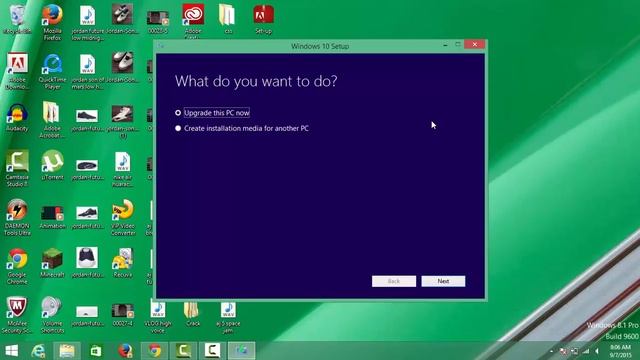Select the DAEMON Tools Ultra shortcut

(17, 217)
